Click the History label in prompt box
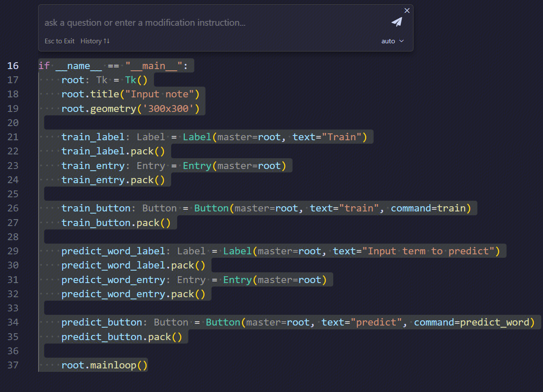The image size is (543, 392). pos(95,41)
